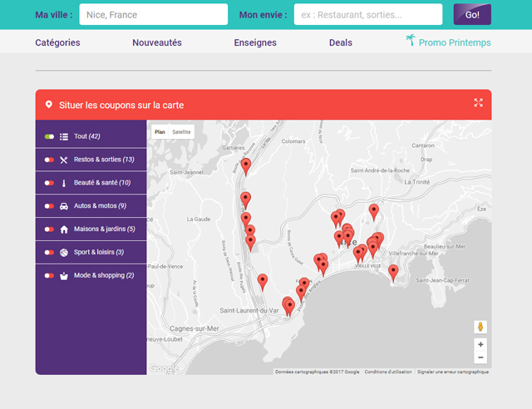Click the house icon for Maisons & jardins
The width and height of the screenshot is (532, 409).
64,229
